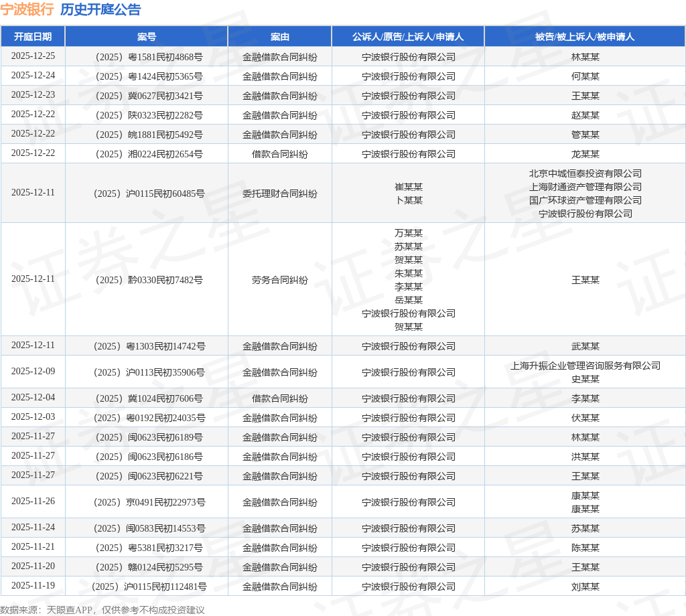686x616 pixels.
Task: Click case number 闽0623民初6221号
Action: point(149,476)
